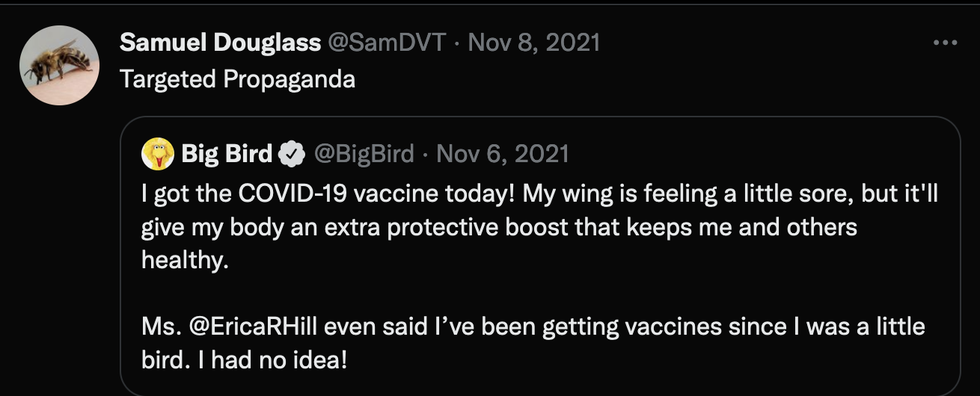The height and width of the screenshot is (396, 980).
Task: Click the word 'healthy.' in quoted tweet
Action: point(183,259)
